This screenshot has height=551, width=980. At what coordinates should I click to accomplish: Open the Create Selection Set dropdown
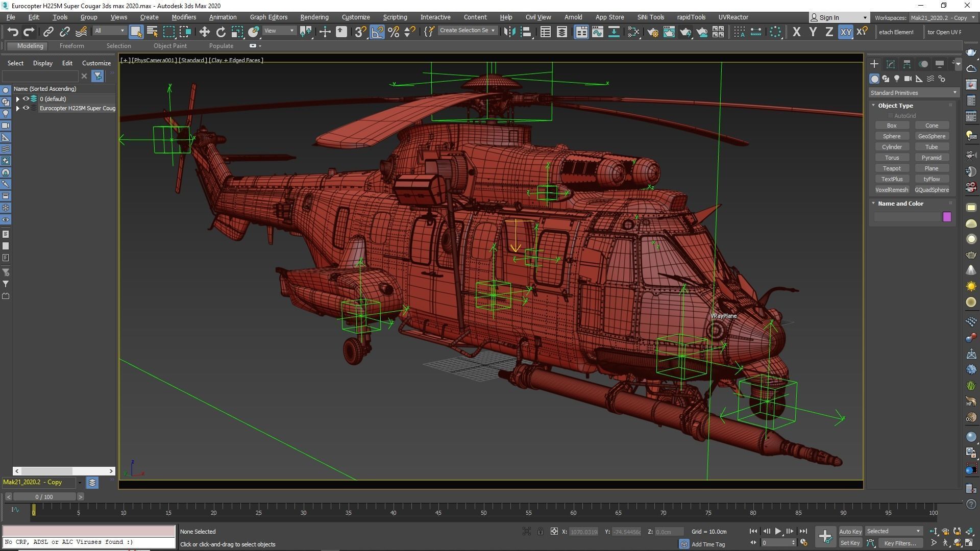468,31
